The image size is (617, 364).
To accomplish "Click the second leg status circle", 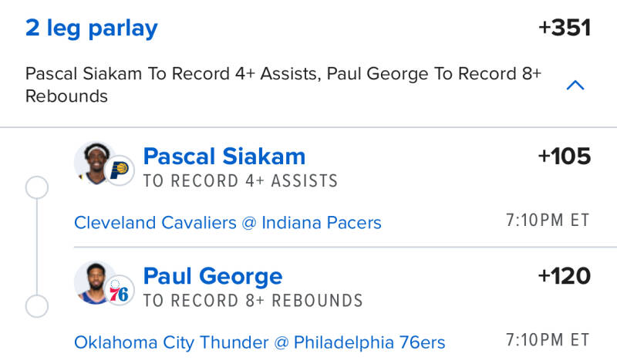I will coord(37,306).
